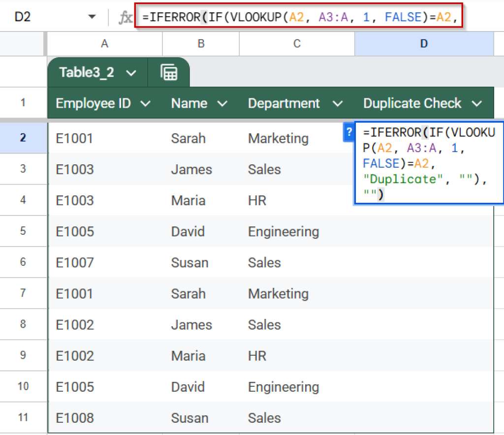Open the Name Box dropdown arrow
This screenshot has width=504, height=435.
coord(93,16)
